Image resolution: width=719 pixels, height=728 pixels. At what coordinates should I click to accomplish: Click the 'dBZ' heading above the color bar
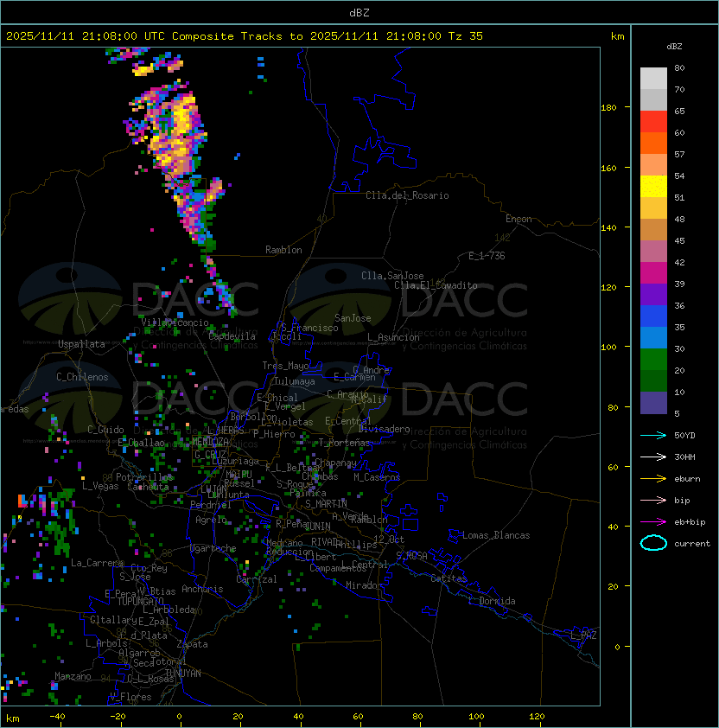point(674,47)
